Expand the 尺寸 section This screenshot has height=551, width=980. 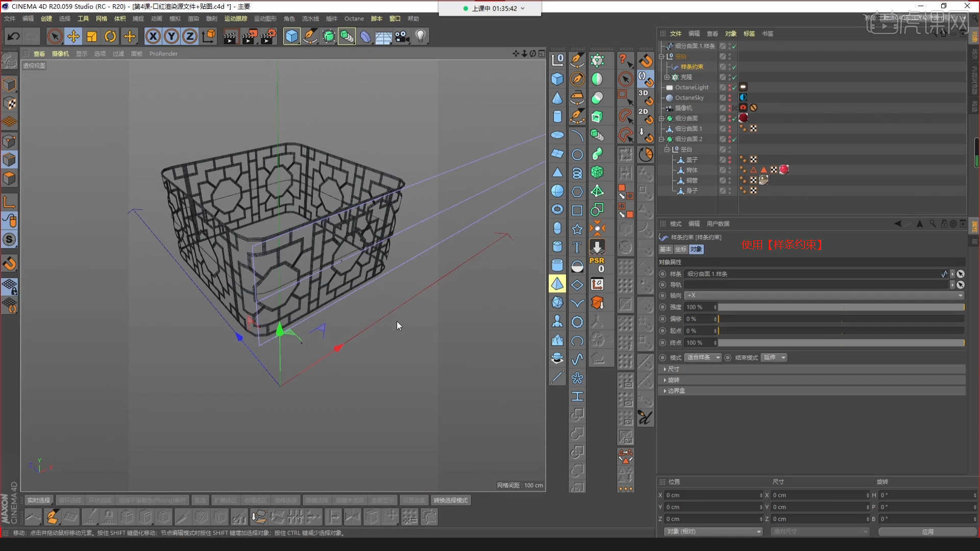[813, 369]
